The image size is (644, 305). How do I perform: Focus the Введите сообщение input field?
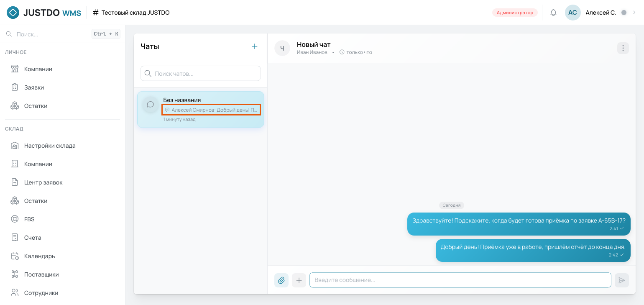coord(460,280)
